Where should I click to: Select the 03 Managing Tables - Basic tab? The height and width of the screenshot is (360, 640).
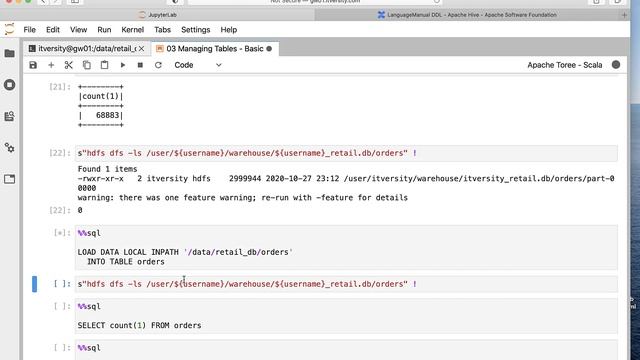click(x=215, y=49)
